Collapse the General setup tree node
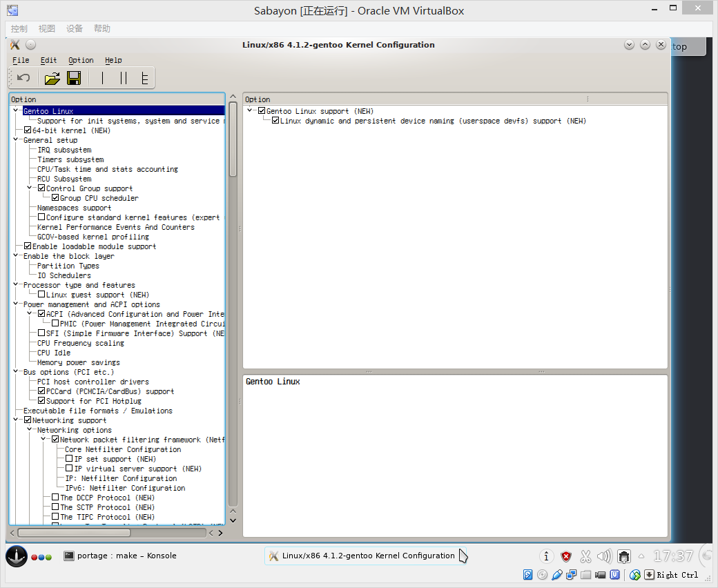 pyautogui.click(x=17, y=140)
